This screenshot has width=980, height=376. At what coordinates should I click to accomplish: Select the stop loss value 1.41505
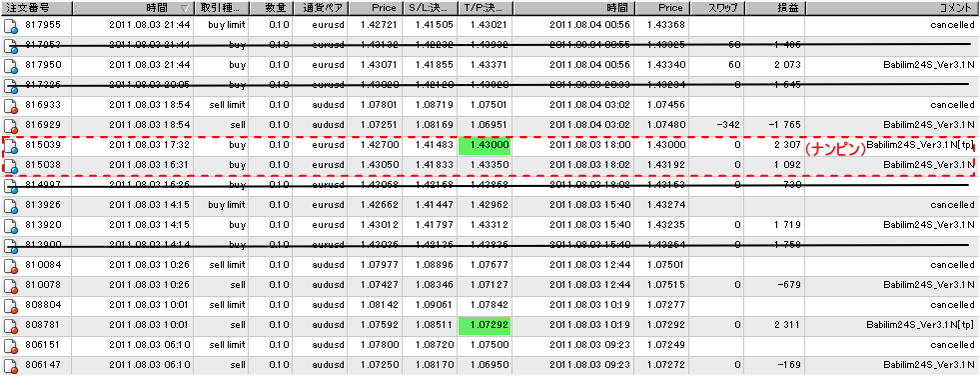click(x=435, y=25)
